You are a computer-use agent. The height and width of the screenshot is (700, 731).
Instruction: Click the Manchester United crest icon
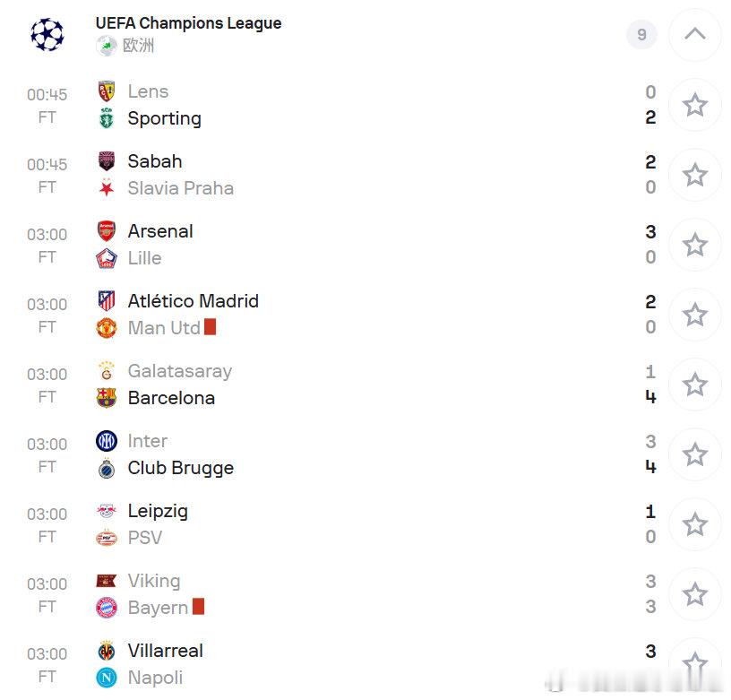107,328
